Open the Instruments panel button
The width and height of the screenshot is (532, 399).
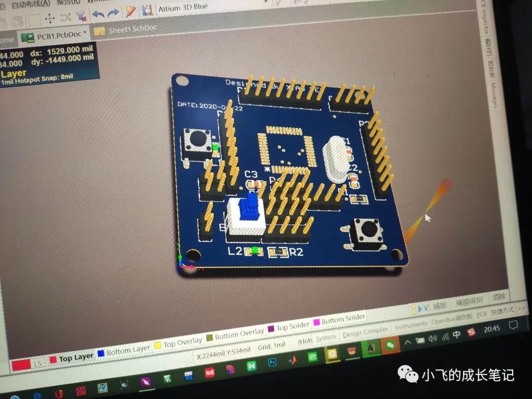[x=411, y=326]
